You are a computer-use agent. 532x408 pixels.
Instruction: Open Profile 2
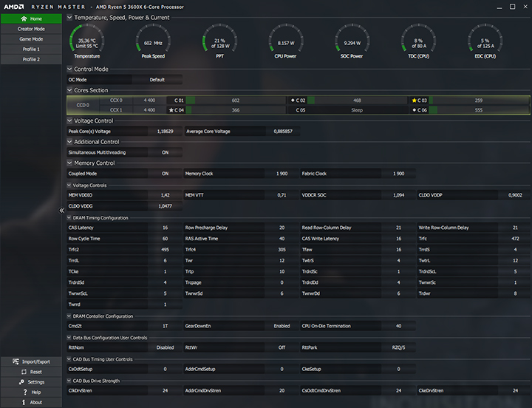[31, 59]
